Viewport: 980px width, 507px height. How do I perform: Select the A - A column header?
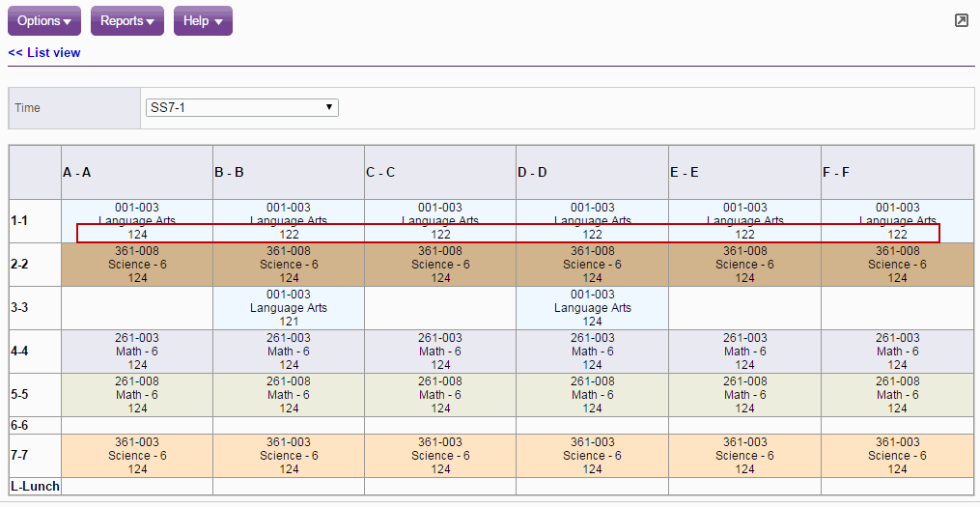click(x=77, y=173)
